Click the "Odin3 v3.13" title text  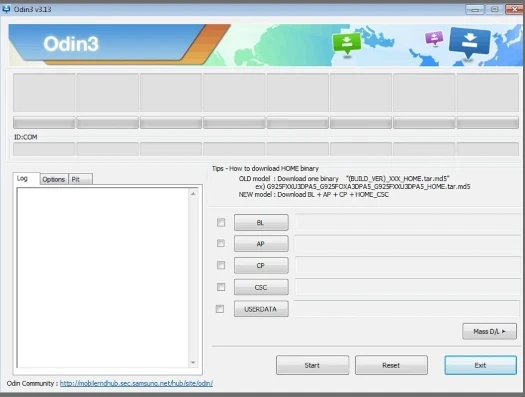[32, 9]
